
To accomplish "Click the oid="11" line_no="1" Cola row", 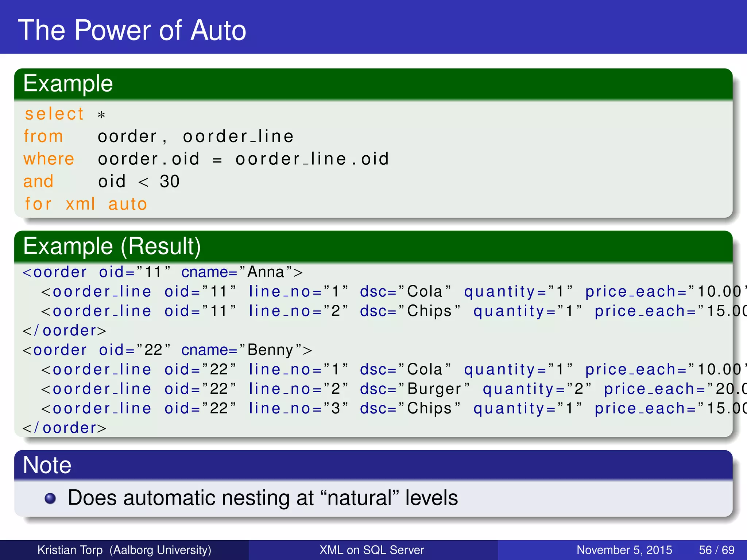I will pos(394,292).
